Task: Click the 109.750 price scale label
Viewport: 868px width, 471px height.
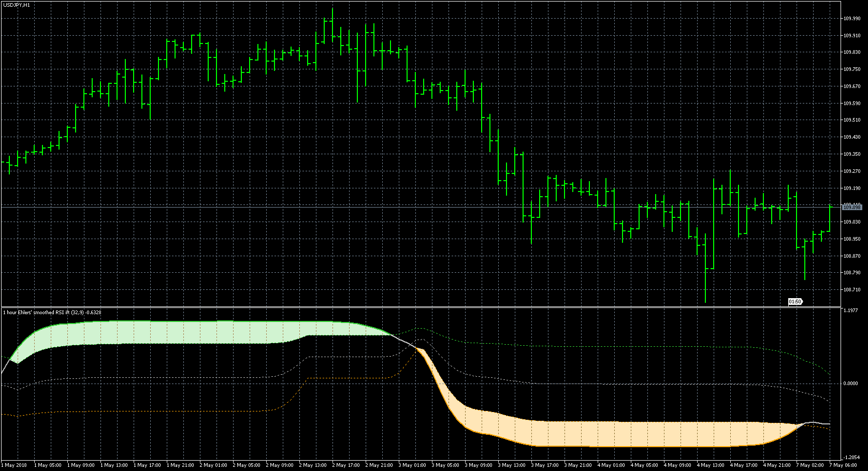Action: 852,69
